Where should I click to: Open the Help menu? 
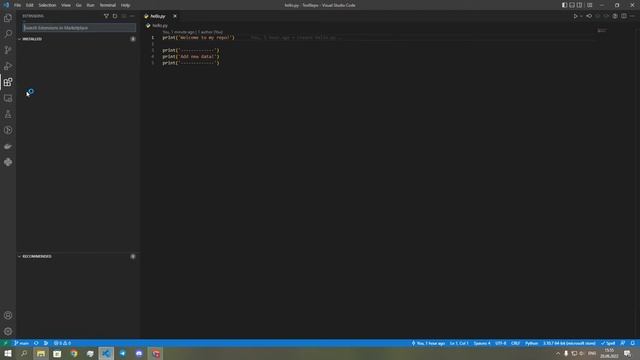(x=125, y=5)
